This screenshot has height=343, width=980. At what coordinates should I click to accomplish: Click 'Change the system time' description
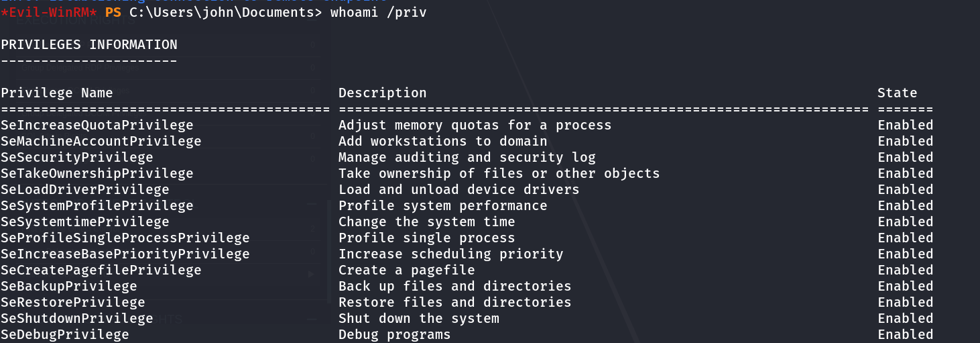(x=427, y=222)
